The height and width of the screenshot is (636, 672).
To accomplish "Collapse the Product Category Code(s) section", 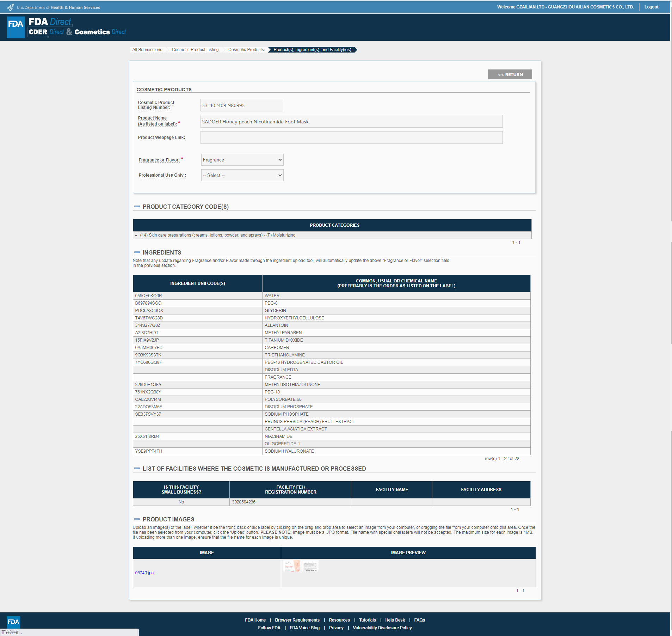I will click(x=137, y=207).
